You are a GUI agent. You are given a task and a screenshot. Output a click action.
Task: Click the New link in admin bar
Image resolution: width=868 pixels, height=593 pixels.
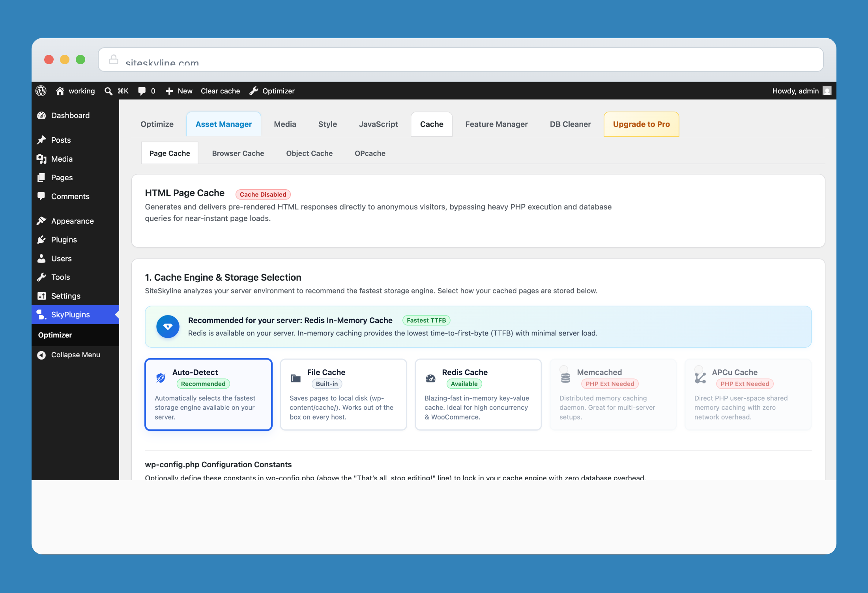pyautogui.click(x=185, y=91)
